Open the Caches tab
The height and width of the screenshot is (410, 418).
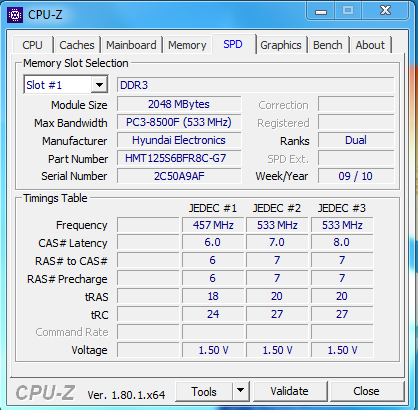tap(77, 45)
